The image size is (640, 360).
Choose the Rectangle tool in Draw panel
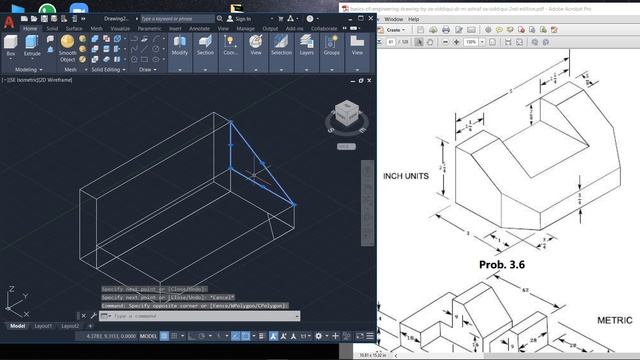tap(144, 59)
